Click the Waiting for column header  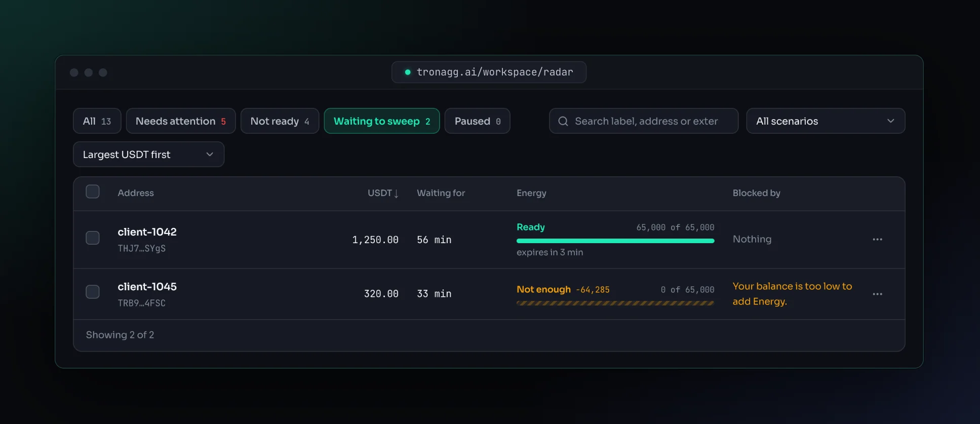click(x=441, y=193)
